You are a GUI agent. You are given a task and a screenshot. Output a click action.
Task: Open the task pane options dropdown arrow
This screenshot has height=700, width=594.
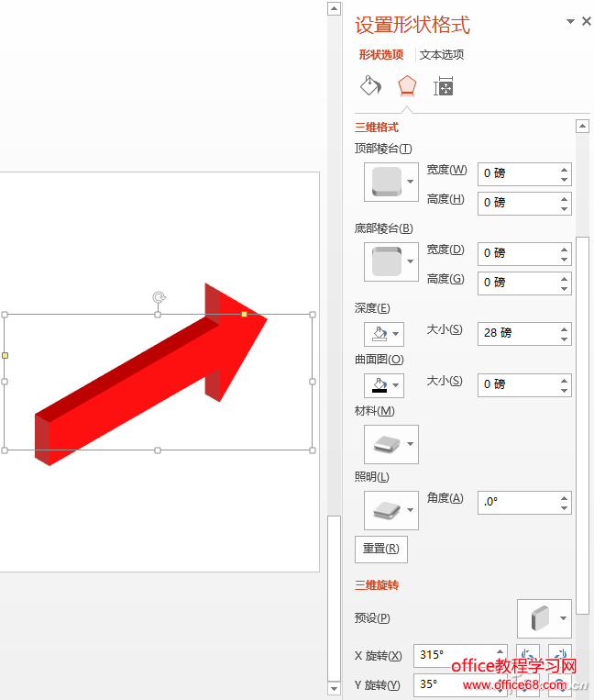570,21
